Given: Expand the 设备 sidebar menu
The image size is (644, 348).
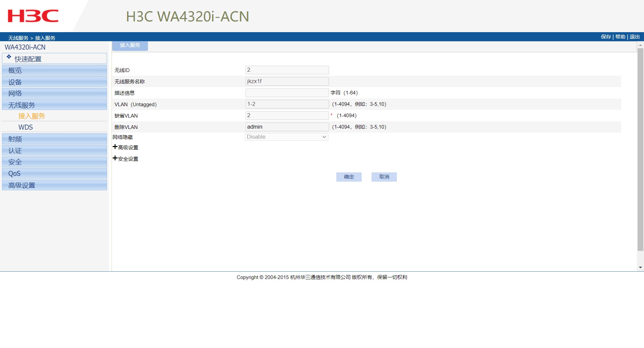Looking at the screenshot, I should click(54, 82).
